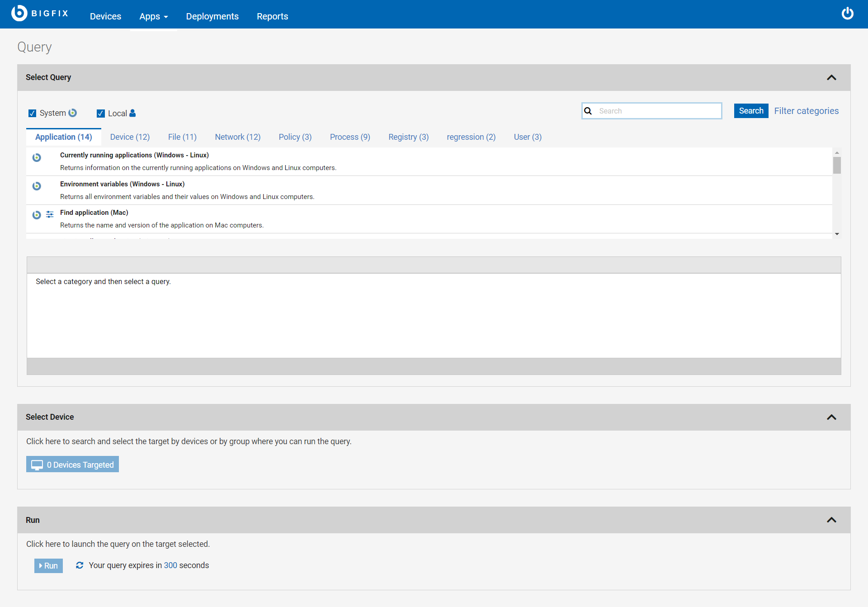This screenshot has width=868, height=607.
Task: Switch to the Network (12) tab
Action: tap(237, 137)
